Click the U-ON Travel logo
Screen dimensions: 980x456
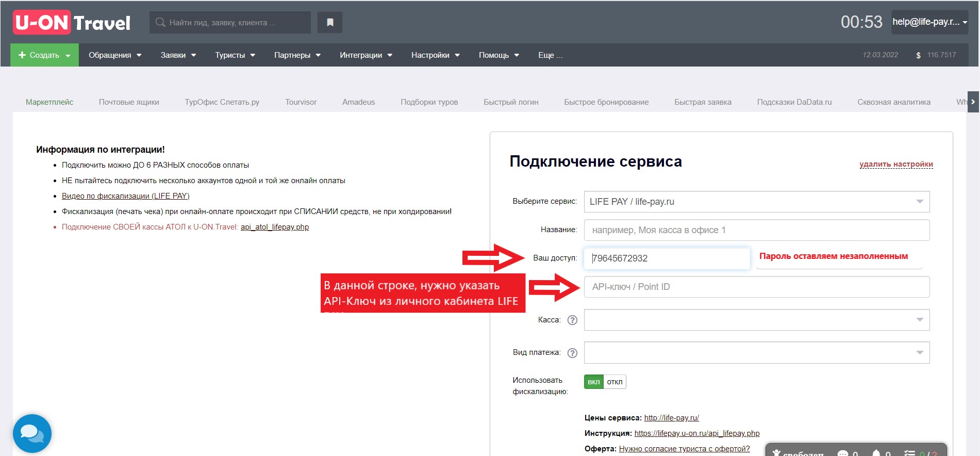click(x=72, y=23)
